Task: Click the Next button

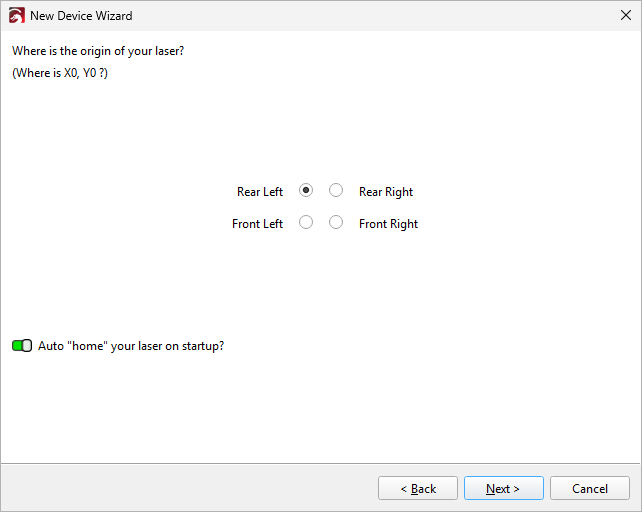Action: pos(504,488)
